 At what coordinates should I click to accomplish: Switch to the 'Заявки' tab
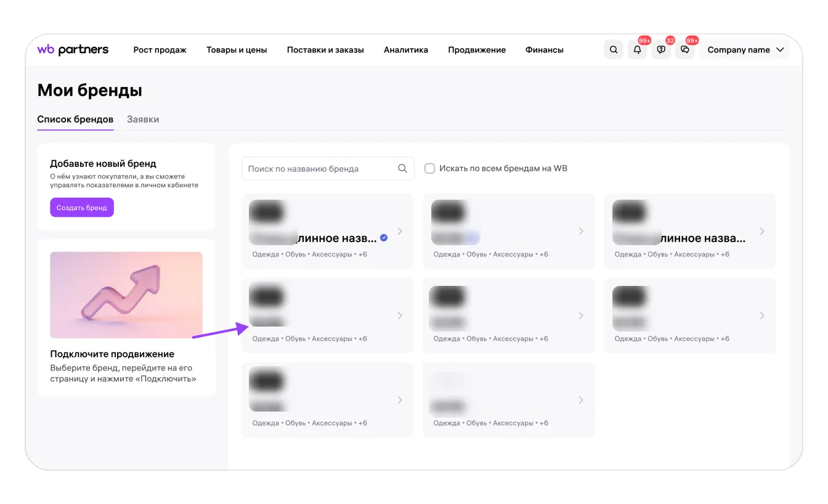click(143, 120)
